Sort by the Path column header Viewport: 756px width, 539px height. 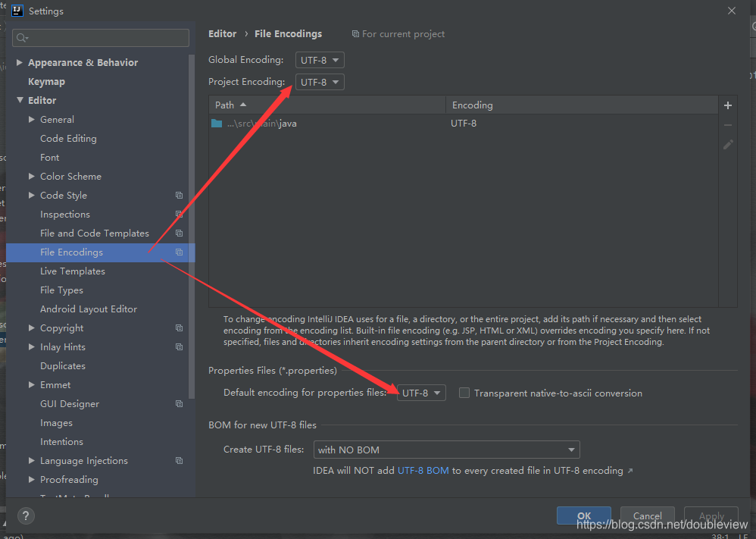(x=327, y=105)
